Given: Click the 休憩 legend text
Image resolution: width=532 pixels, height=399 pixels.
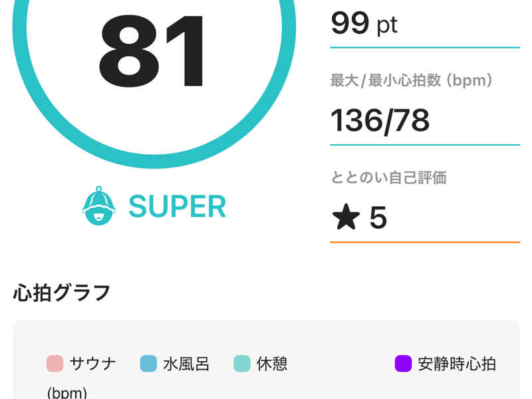Looking at the screenshot, I should [x=272, y=364].
